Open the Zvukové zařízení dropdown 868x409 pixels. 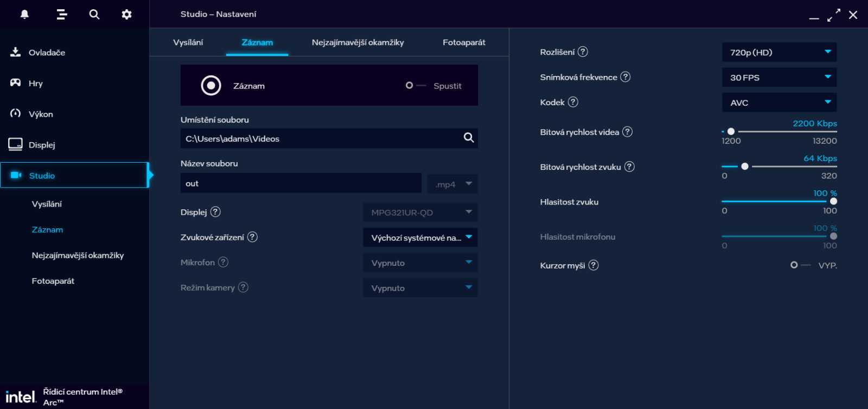pos(420,238)
